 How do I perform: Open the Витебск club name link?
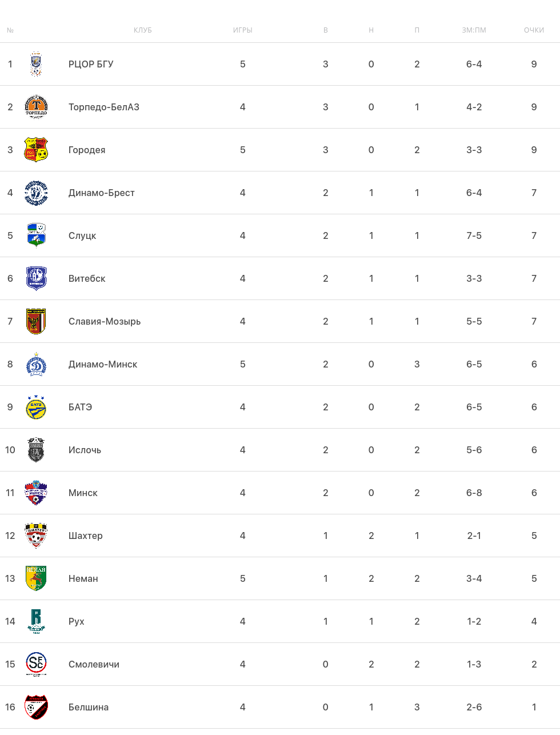87,278
